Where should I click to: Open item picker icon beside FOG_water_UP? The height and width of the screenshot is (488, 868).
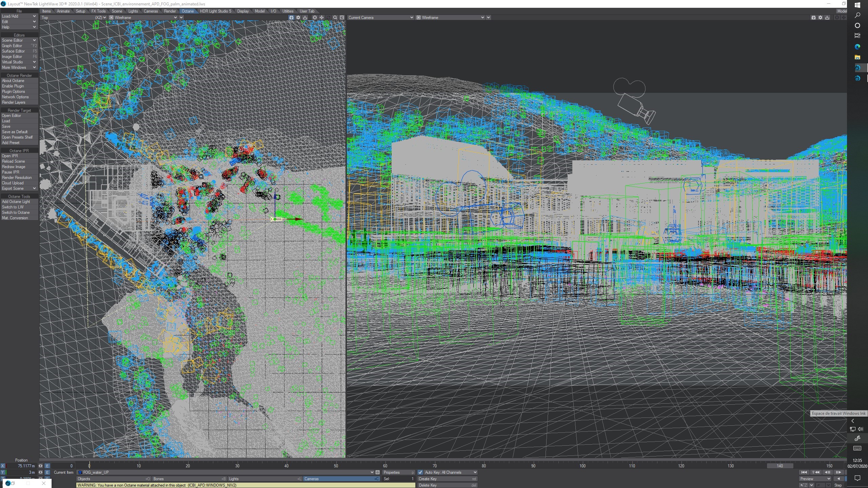[377, 472]
